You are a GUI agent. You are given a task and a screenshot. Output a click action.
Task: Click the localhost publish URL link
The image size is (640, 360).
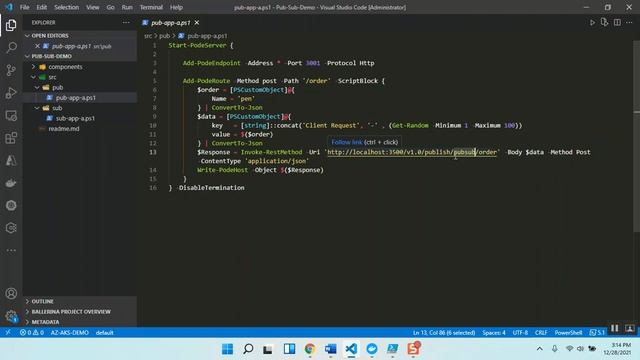(x=412, y=152)
